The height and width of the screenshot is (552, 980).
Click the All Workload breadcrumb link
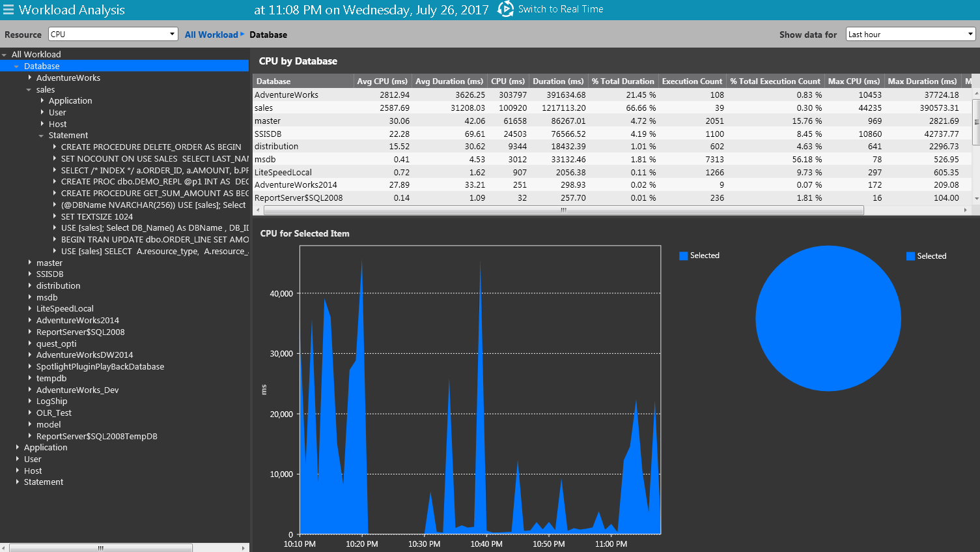[211, 35]
